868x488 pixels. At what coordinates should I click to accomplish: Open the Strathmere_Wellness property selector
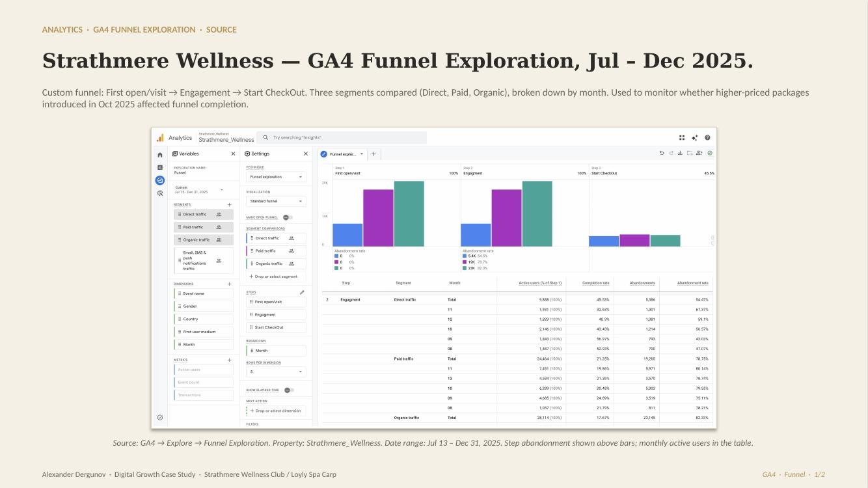click(226, 137)
